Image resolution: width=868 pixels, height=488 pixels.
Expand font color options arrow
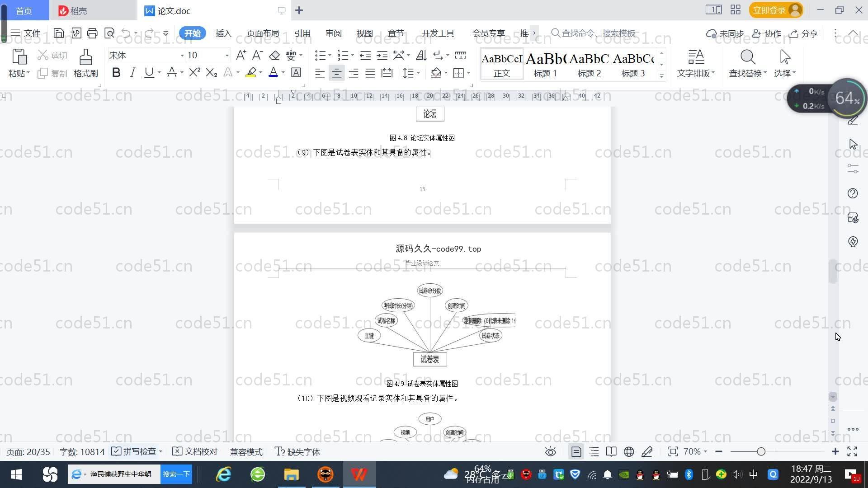pyautogui.click(x=283, y=73)
